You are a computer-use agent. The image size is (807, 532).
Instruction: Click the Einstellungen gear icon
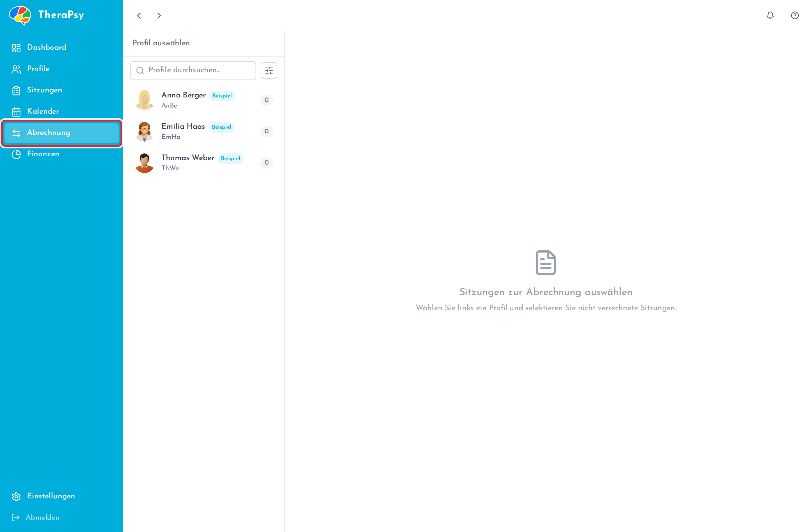(16, 496)
